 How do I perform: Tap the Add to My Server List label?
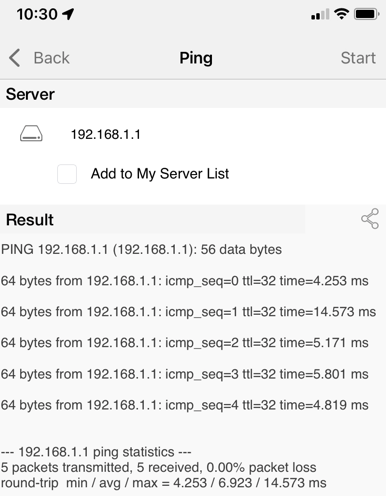coord(160,174)
